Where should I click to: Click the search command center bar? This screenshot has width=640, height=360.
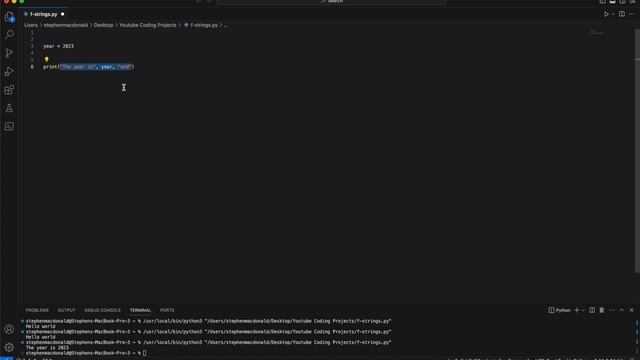[x=331, y=2]
